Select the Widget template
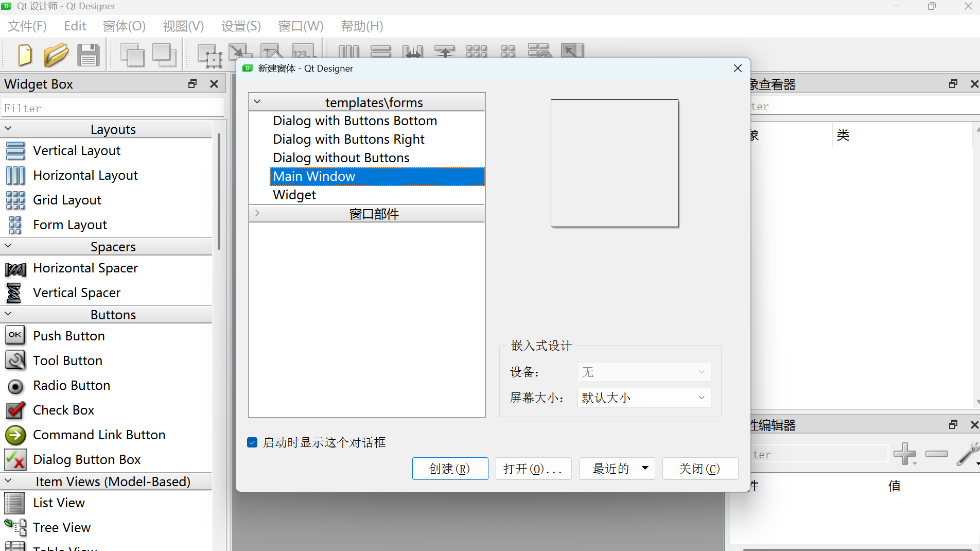Viewport: 980px width, 551px height. 294,195
